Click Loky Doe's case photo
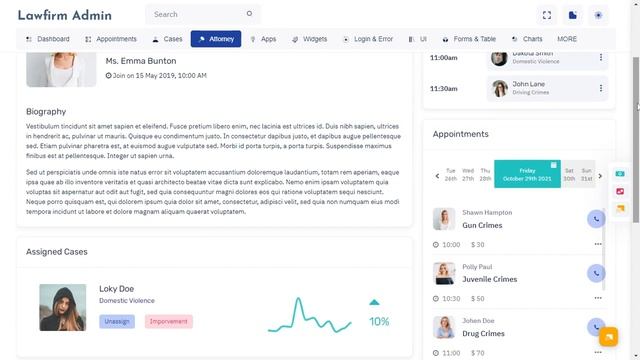This screenshot has height=360, width=640. pyautogui.click(x=63, y=307)
